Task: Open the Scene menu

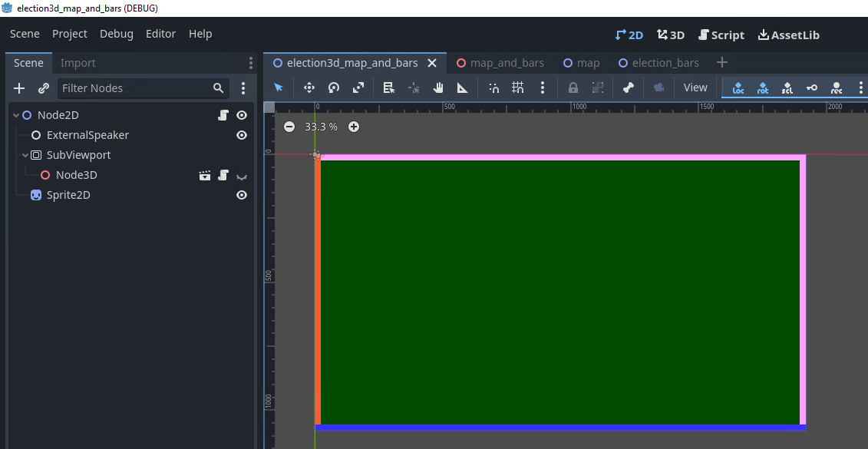Action: [25, 34]
